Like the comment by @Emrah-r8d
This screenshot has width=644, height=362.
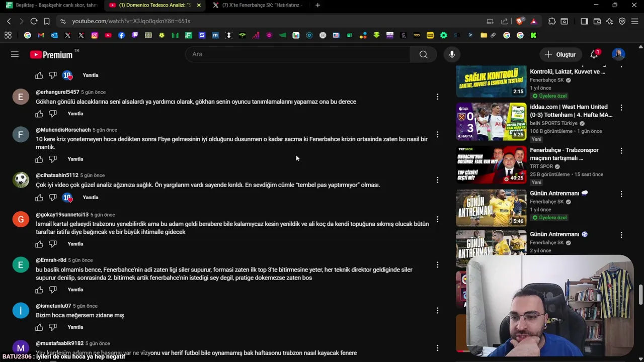coord(39,290)
